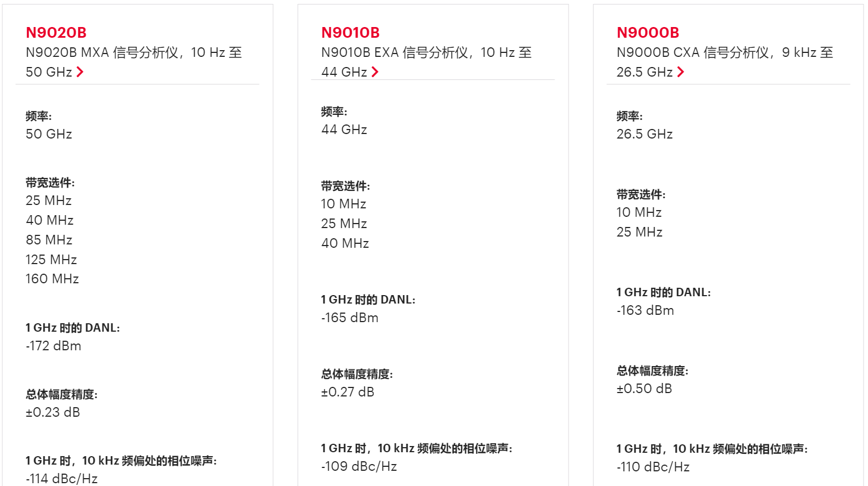The width and height of the screenshot is (868, 486).
Task: Click the red arrow after 44 GHz
Action: click(x=375, y=72)
